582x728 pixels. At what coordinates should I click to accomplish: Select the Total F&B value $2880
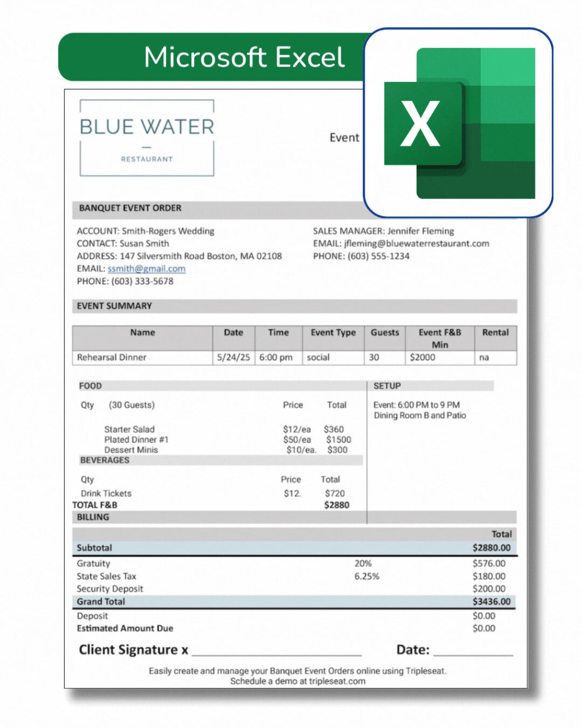336,505
